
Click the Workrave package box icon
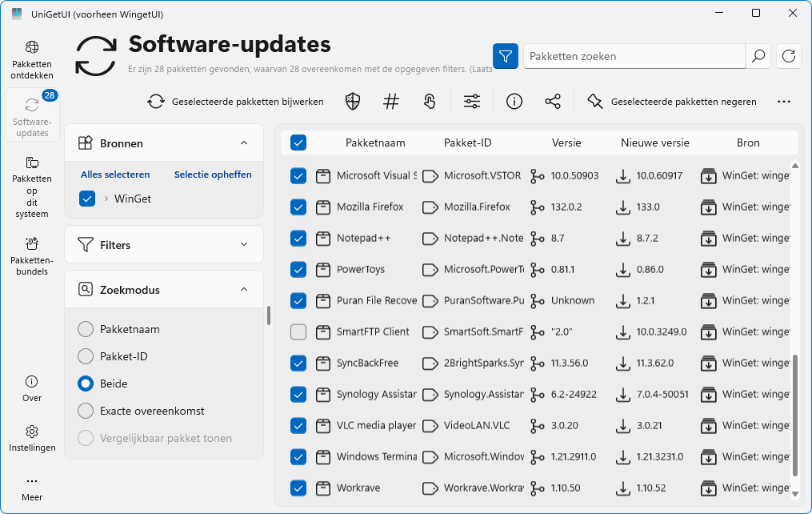pos(323,488)
